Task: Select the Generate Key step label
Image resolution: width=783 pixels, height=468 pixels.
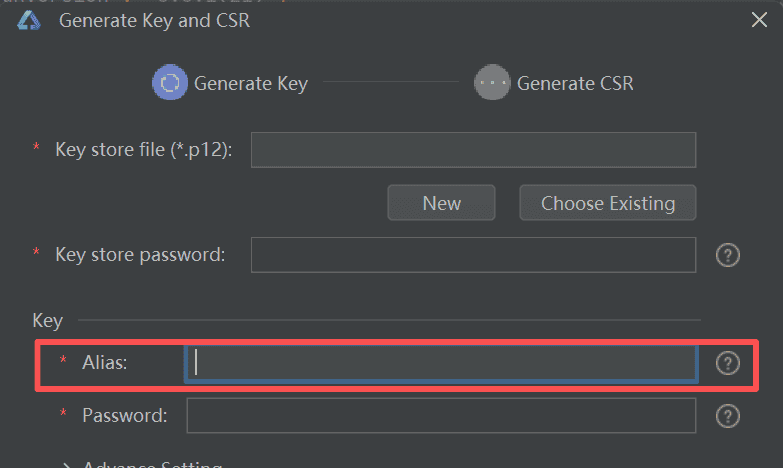Action: (250, 84)
